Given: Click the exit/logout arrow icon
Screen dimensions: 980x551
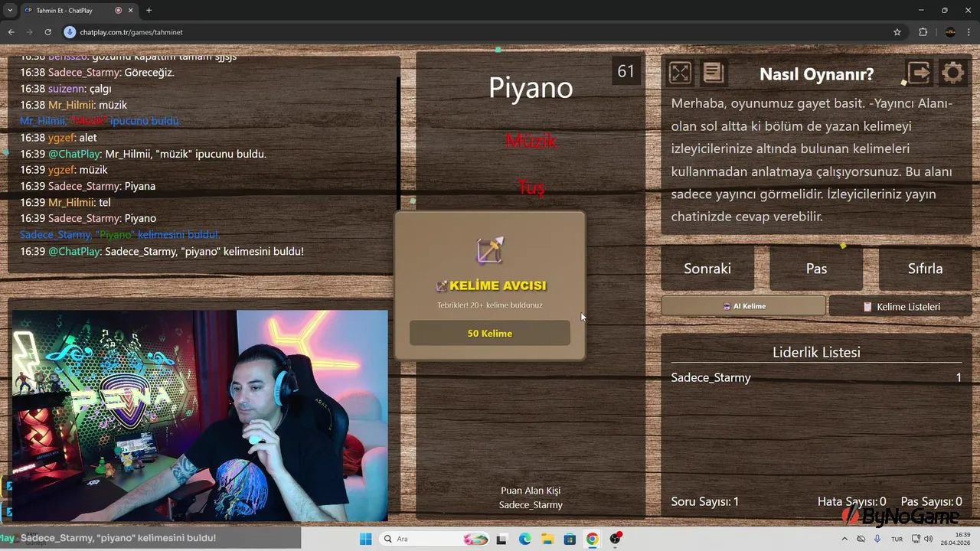Looking at the screenshot, I should (919, 73).
